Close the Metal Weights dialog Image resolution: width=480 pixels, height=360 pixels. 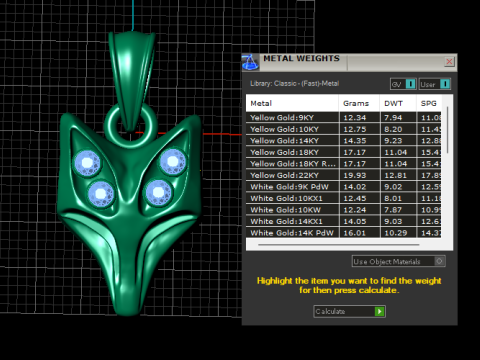point(449,62)
